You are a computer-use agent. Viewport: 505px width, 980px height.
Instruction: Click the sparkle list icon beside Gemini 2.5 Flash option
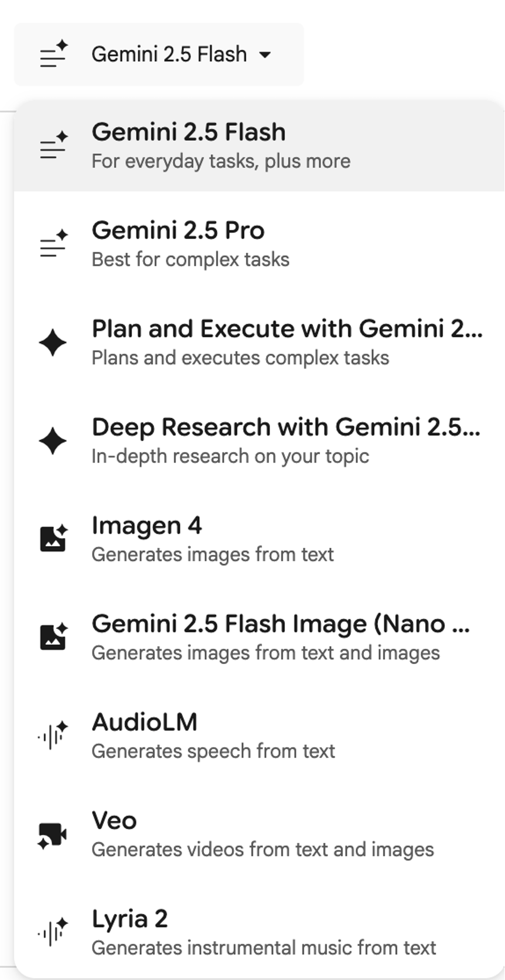[53, 145]
